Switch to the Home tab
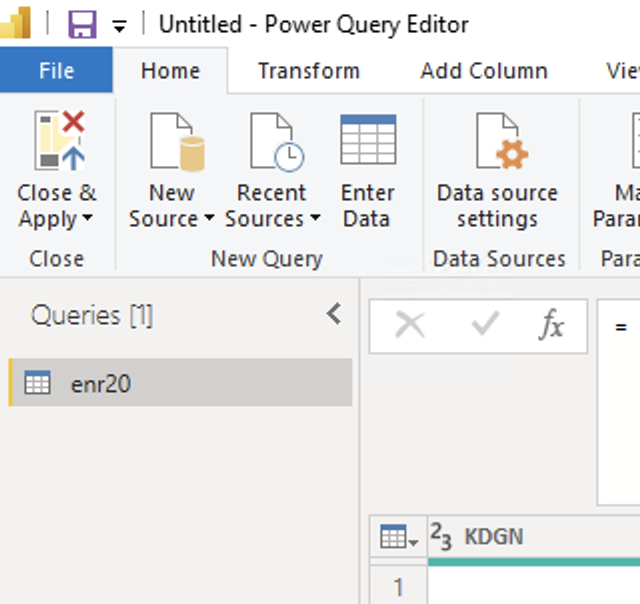Viewport: 640px width, 604px height. 170,71
